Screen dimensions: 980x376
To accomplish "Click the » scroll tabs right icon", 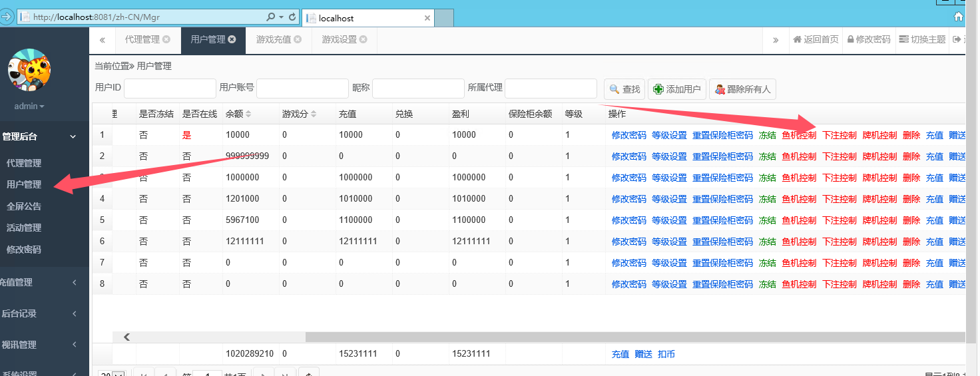I will 776,40.
